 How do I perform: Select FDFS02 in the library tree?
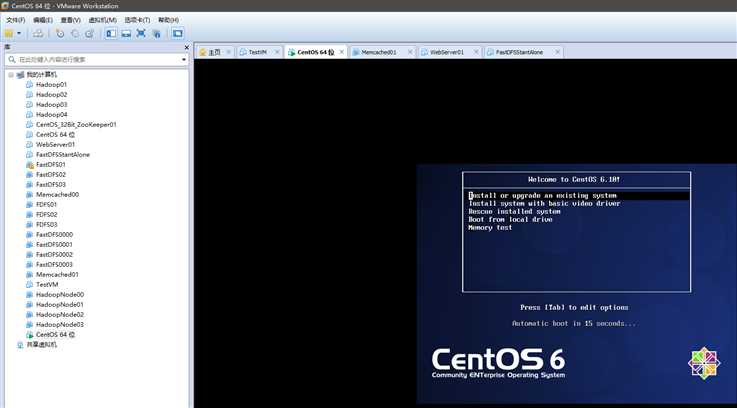click(47, 215)
